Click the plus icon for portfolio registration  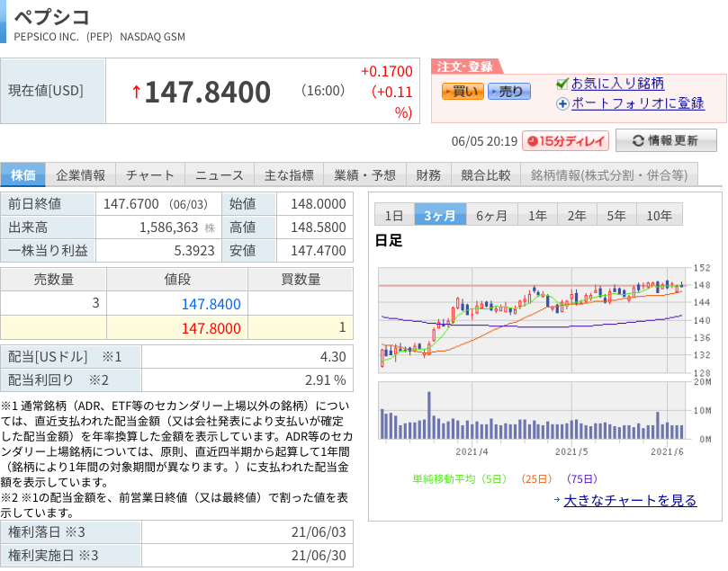562,103
